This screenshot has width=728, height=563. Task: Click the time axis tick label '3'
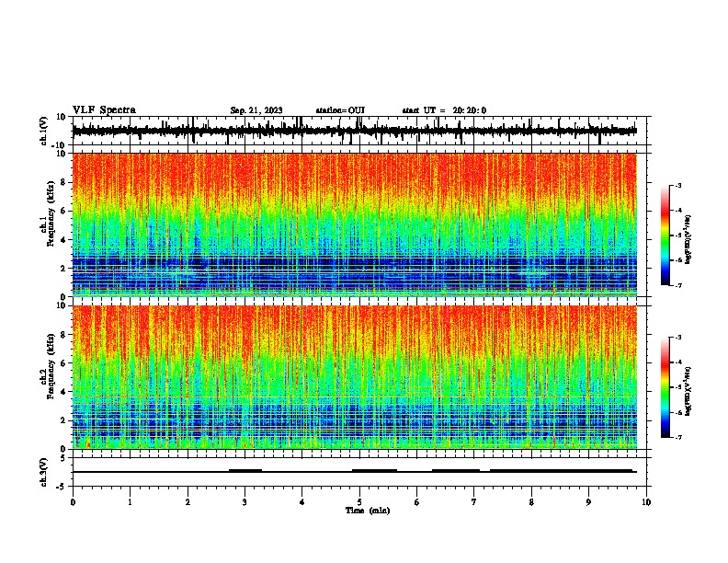click(x=245, y=502)
